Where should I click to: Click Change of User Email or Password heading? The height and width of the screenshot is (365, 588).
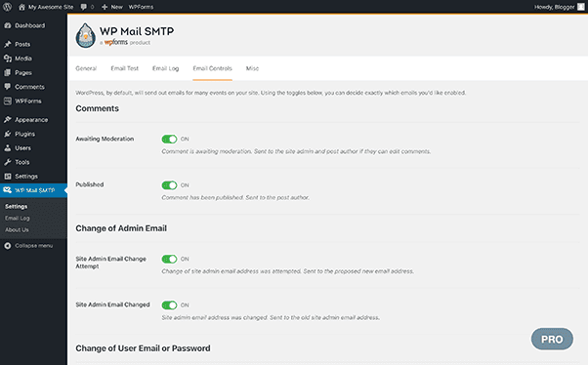143,348
